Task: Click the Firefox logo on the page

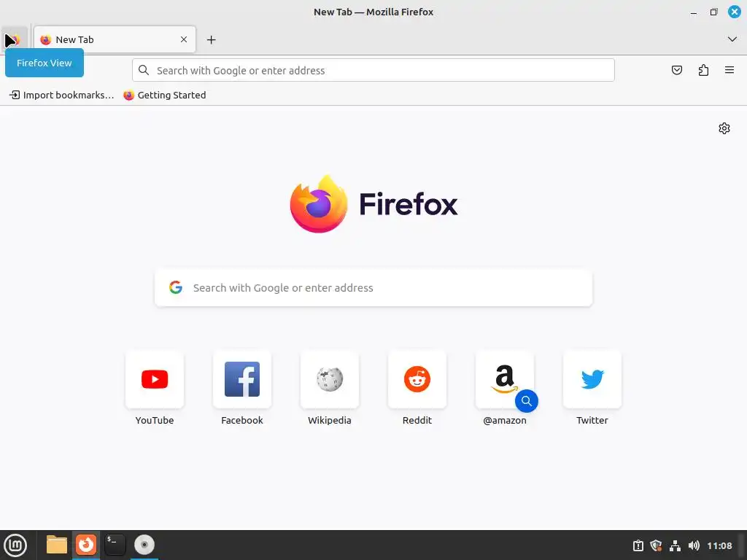Action: [373, 204]
